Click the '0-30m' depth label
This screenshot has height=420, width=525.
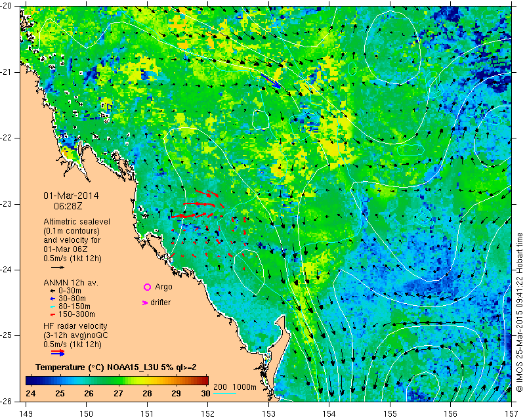click(x=70, y=291)
